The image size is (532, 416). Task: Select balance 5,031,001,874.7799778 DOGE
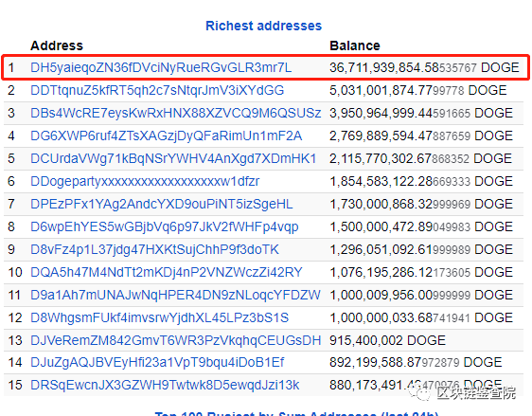[x=418, y=90]
